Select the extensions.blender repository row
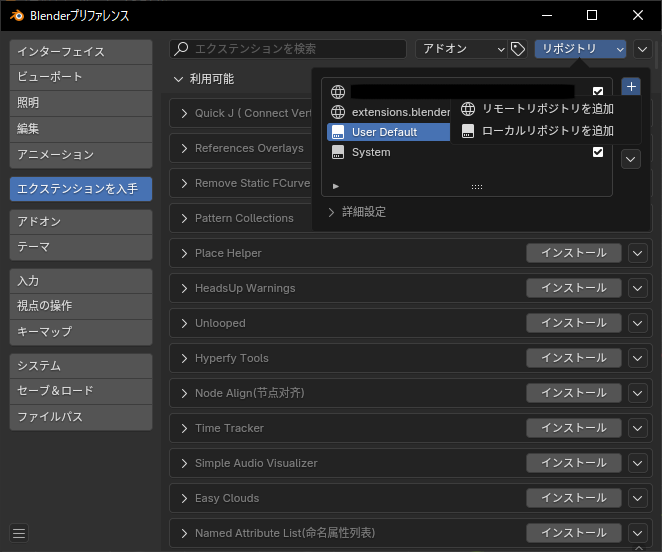Screen dimensions: 662x552 [x=388, y=112]
